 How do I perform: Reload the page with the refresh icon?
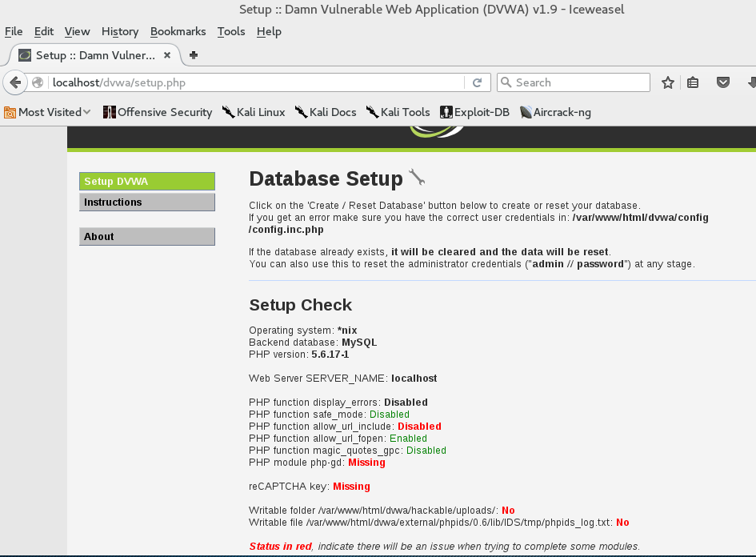click(477, 83)
